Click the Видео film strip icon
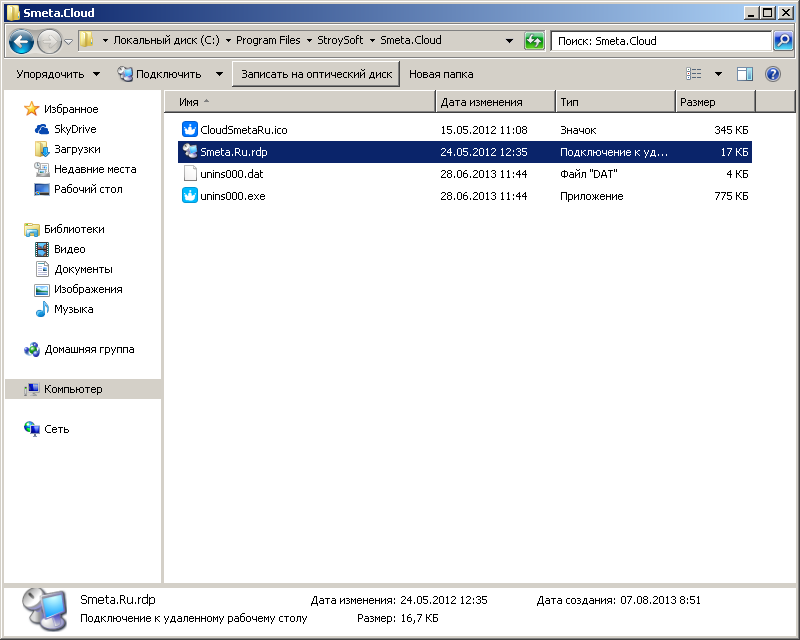 42,249
